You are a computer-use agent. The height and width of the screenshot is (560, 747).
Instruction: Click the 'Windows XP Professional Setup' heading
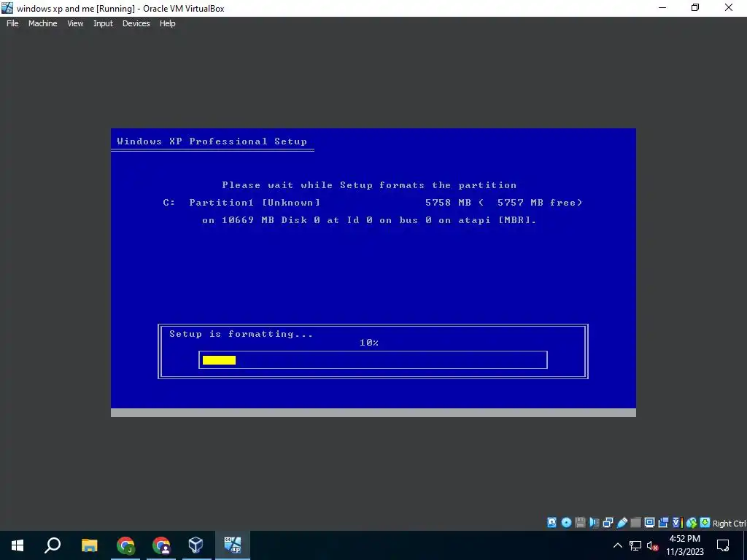click(x=212, y=141)
